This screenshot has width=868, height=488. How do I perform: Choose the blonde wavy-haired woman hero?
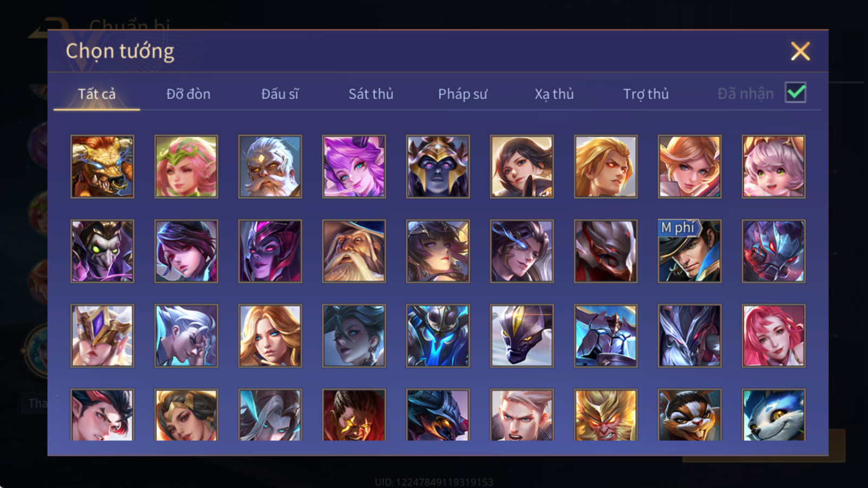pyautogui.click(x=270, y=336)
